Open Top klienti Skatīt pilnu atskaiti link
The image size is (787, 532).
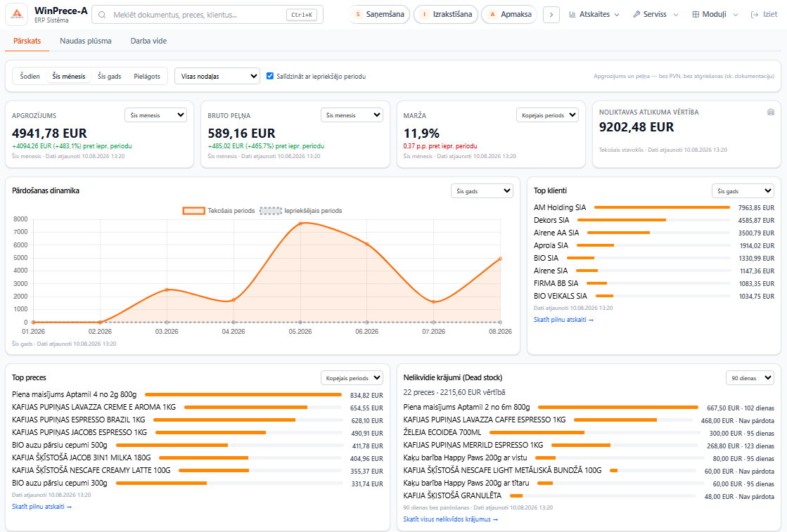pyautogui.click(x=563, y=319)
